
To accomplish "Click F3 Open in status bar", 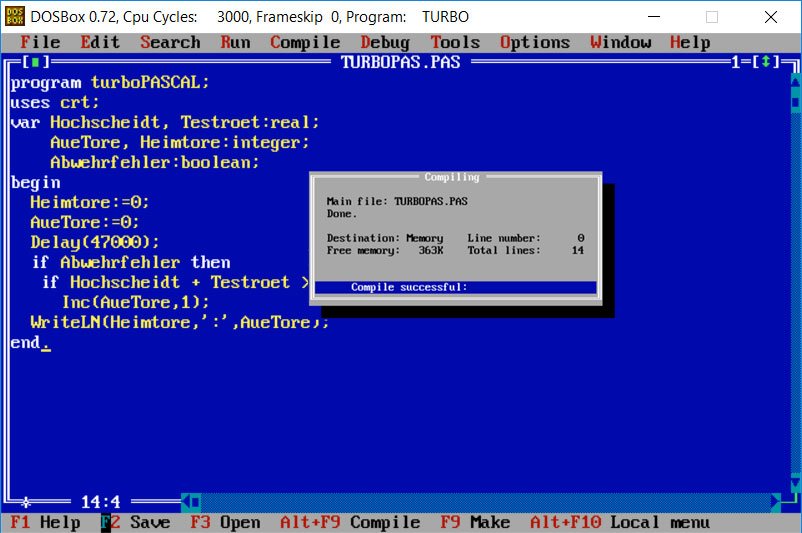I will point(225,522).
